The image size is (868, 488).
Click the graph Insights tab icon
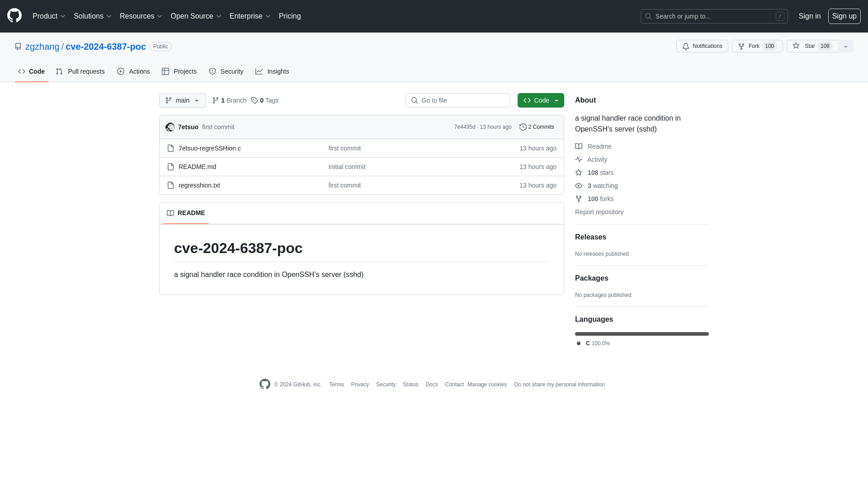[259, 71]
